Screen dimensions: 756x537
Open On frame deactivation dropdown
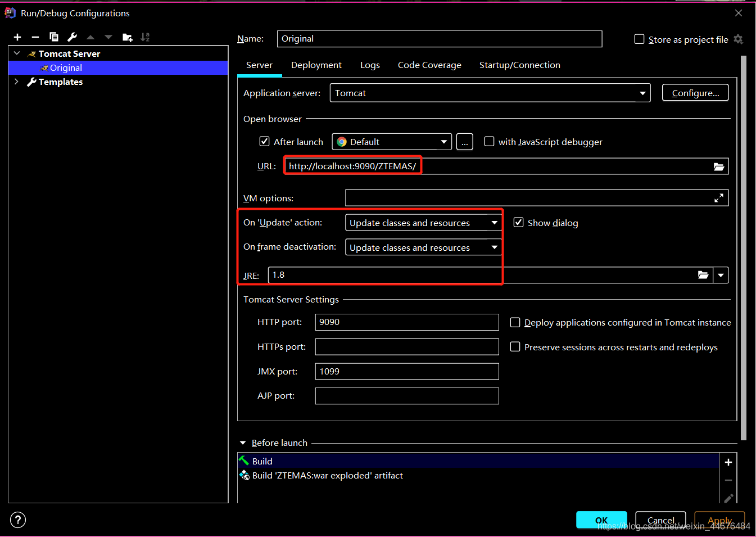(x=424, y=247)
